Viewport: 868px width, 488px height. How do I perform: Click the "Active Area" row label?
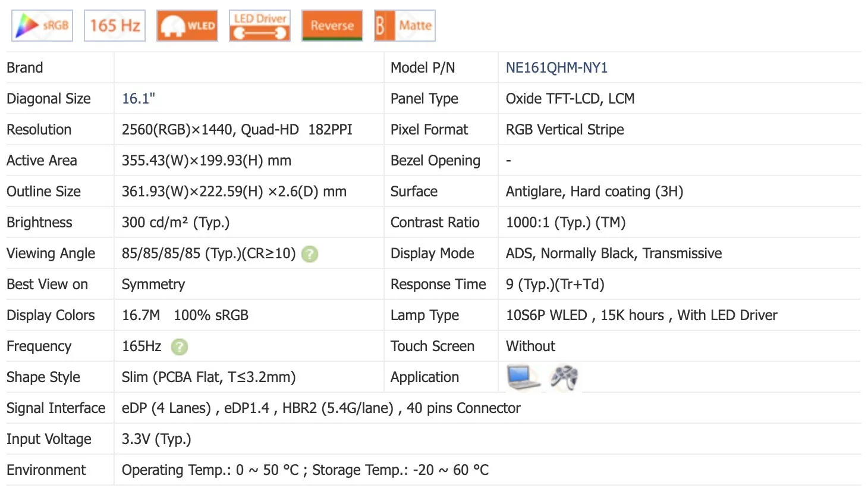[x=42, y=161]
